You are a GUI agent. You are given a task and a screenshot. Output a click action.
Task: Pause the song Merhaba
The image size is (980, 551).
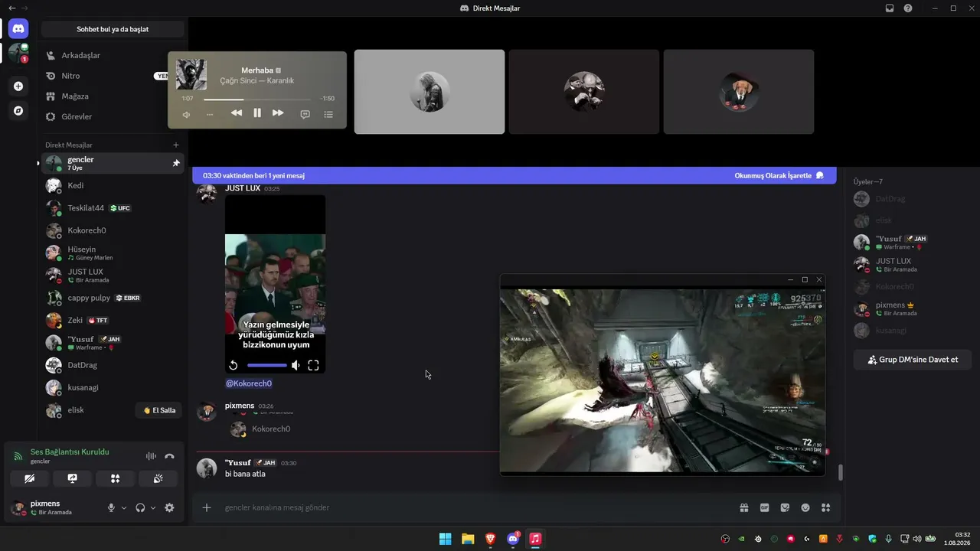[x=257, y=112]
